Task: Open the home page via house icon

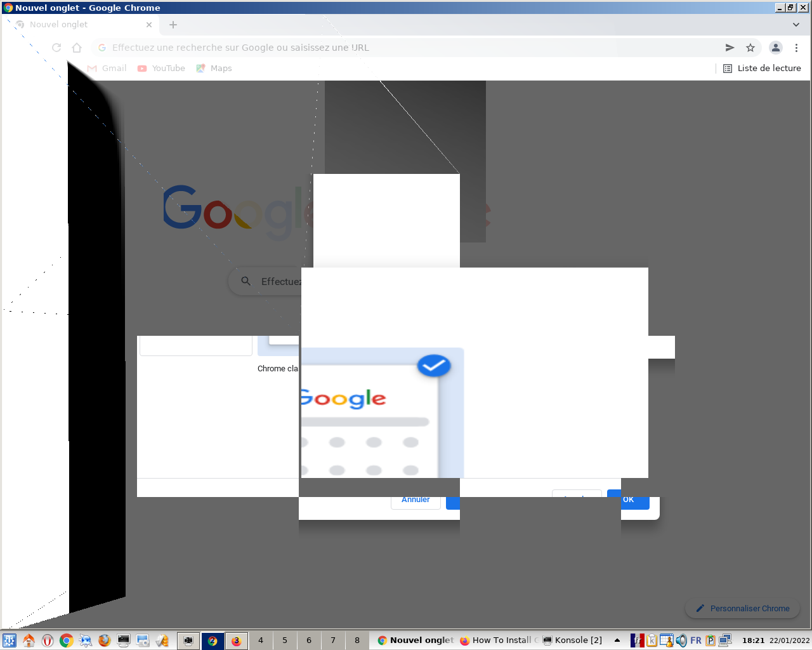Action: (77, 48)
